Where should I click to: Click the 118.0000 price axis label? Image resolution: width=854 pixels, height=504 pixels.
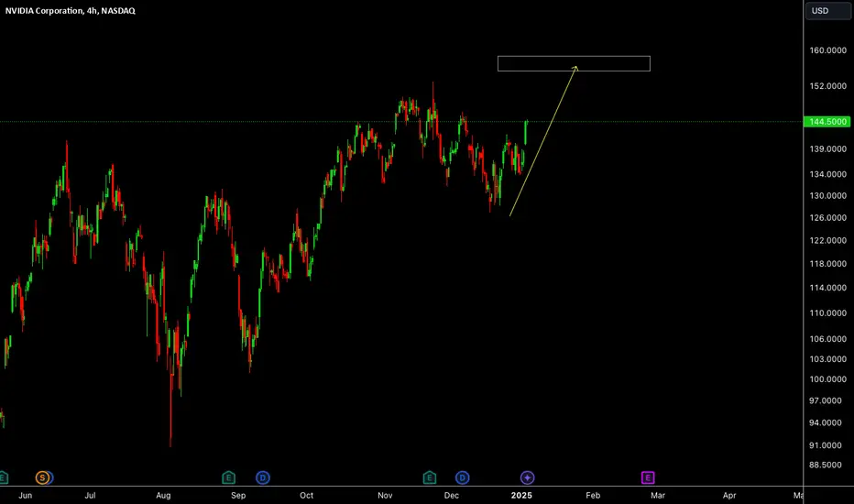pyautogui.click(x=827, y=264)
